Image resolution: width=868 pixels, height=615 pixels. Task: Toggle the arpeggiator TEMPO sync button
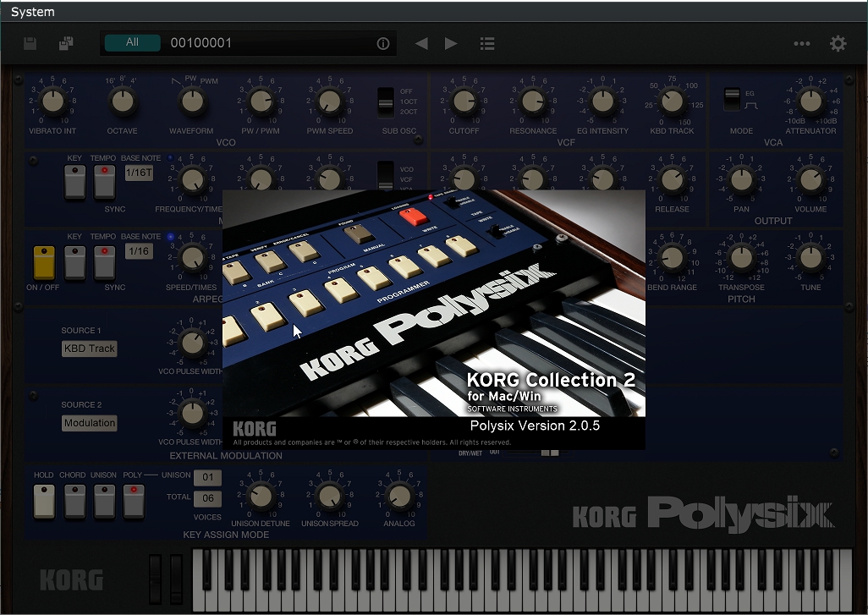[104, 262]
